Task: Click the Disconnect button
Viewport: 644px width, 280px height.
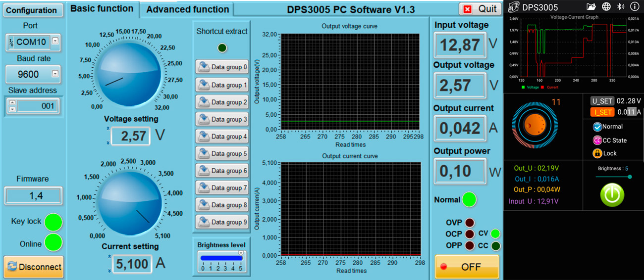Action: 34,267
